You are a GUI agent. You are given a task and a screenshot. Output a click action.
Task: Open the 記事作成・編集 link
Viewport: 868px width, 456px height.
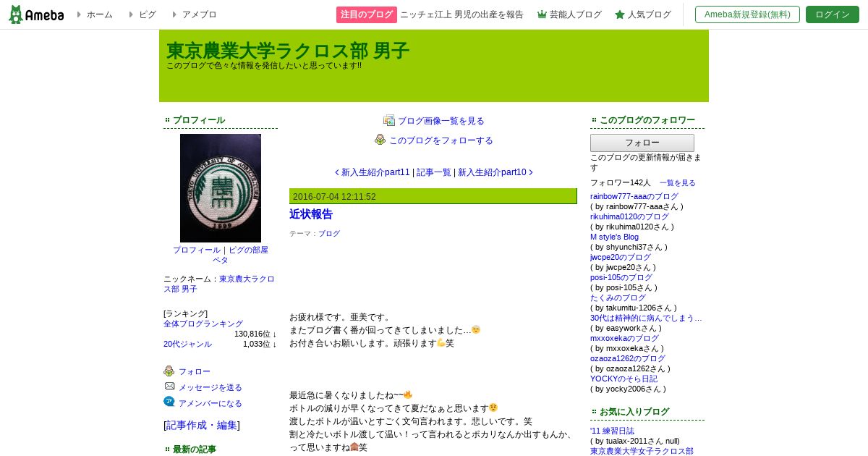tap(202, 425)
